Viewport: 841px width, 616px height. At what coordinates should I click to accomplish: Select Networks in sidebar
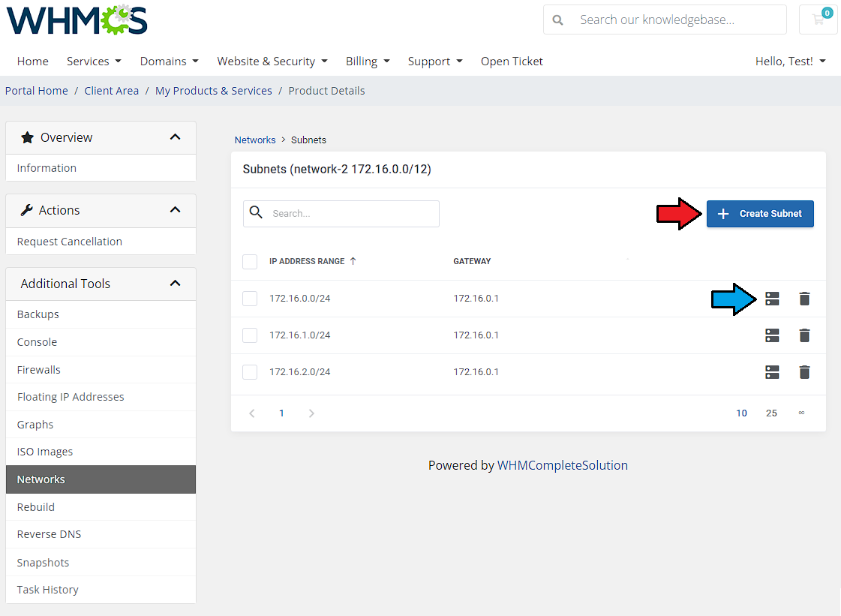[x=101, y=479]
